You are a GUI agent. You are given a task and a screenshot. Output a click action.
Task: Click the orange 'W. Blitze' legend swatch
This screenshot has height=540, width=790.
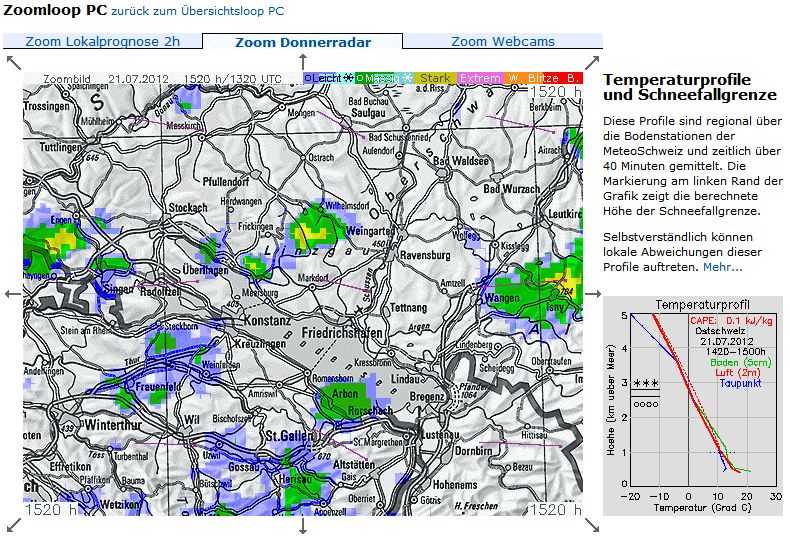coord(530,78)
